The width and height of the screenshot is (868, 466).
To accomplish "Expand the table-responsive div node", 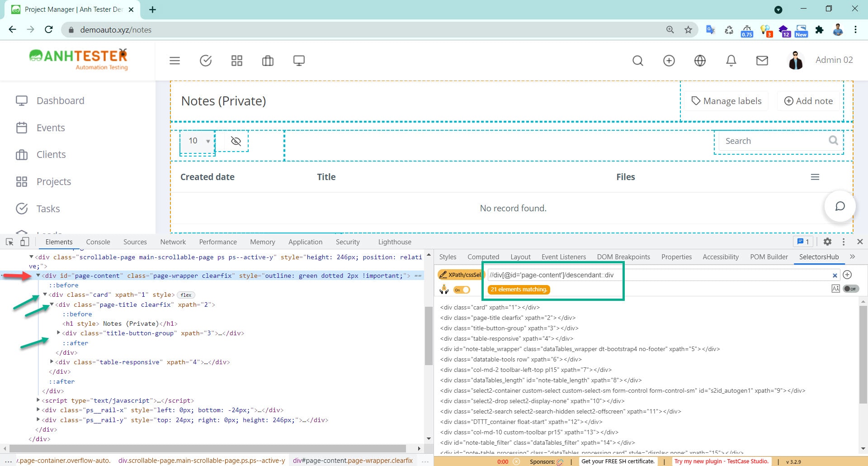I will tap(52, 362).
